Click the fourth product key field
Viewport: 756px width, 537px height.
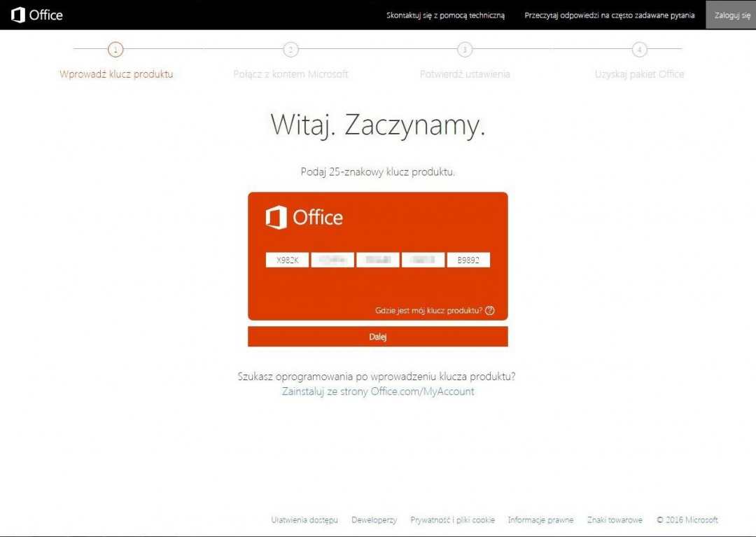(423, 260)
